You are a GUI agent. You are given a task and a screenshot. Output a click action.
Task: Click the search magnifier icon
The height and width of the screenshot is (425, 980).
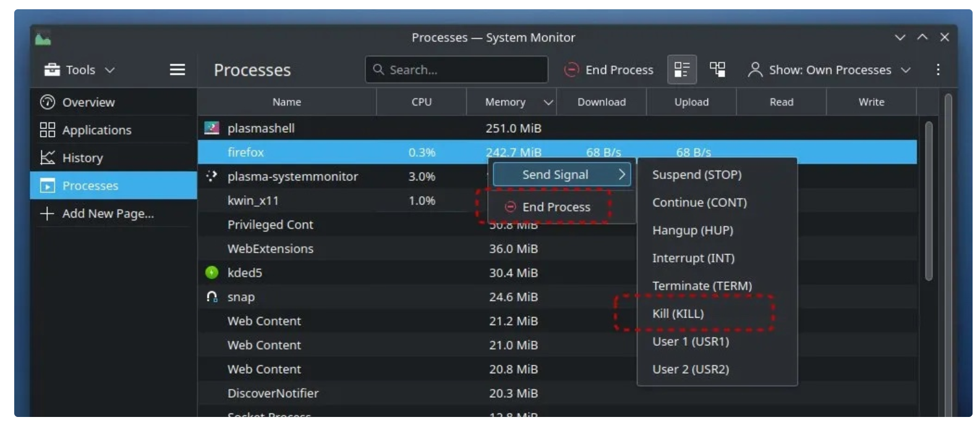[378, 69]
